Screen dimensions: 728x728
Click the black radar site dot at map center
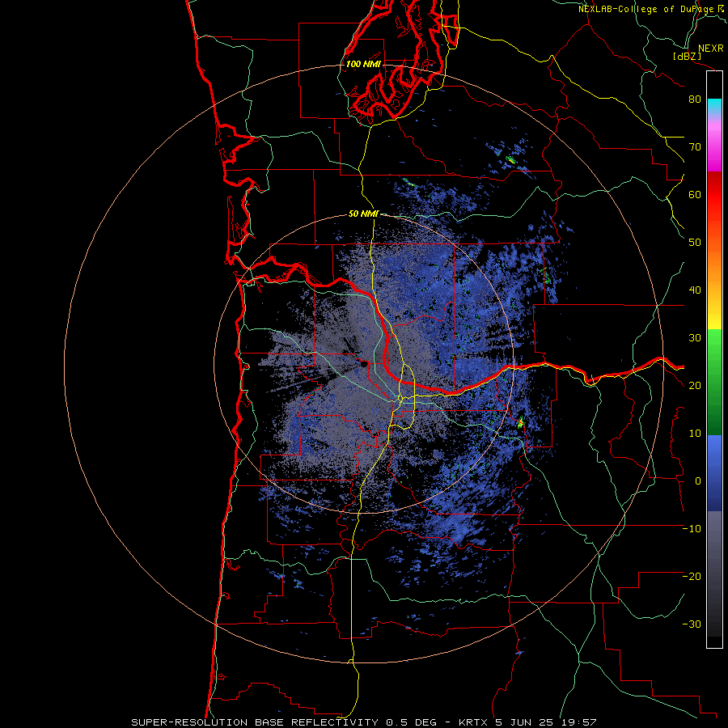(363, 365)
